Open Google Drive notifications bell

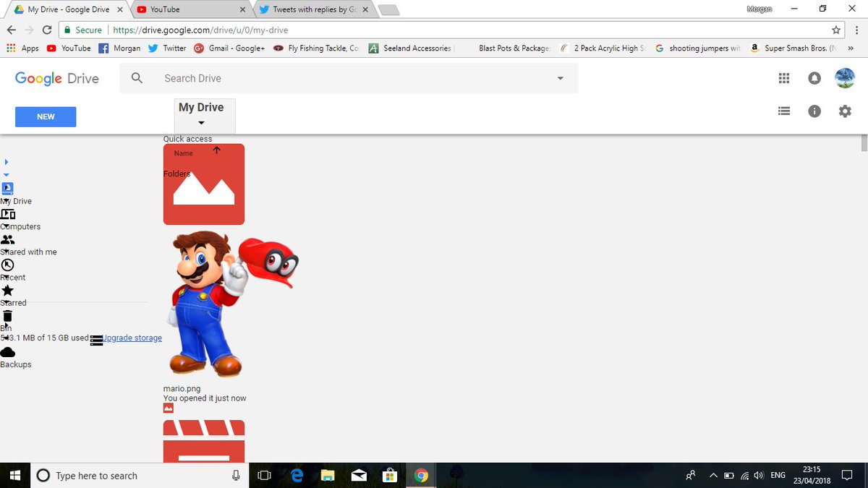(814, 78)
